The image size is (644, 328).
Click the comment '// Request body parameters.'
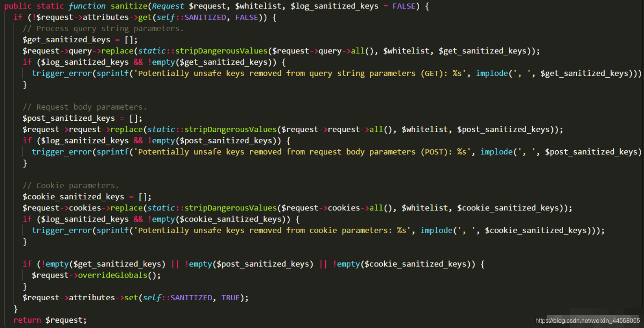84,107
